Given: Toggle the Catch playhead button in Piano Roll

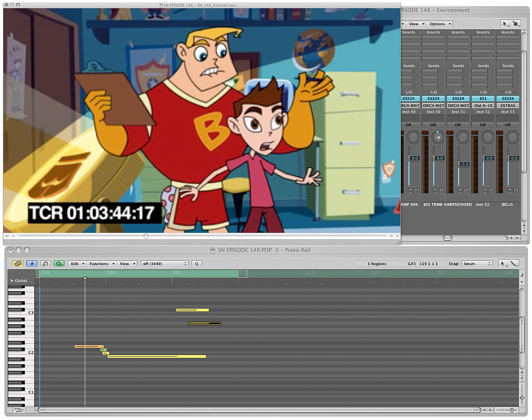Looking at the screenshot, I should (x=31, y=263).
